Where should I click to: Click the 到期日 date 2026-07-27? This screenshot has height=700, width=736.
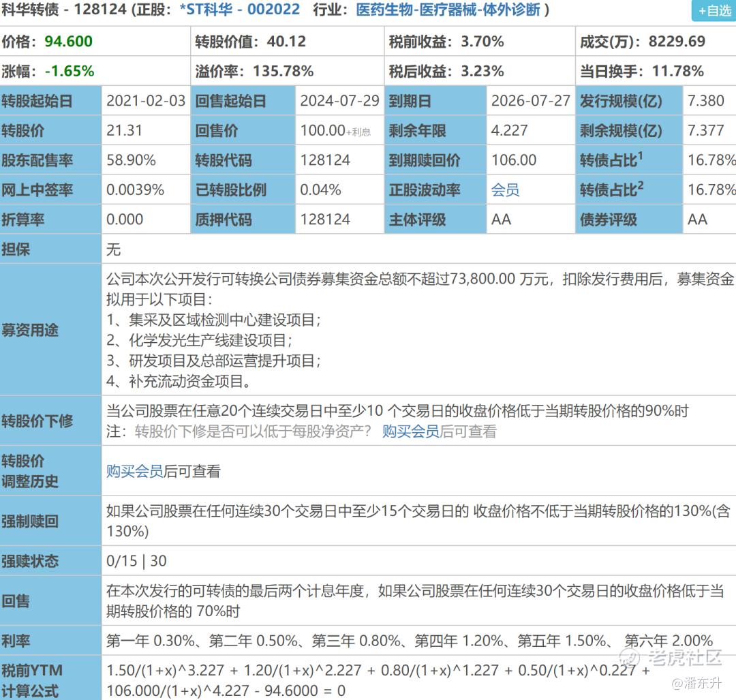coord(530,100)
